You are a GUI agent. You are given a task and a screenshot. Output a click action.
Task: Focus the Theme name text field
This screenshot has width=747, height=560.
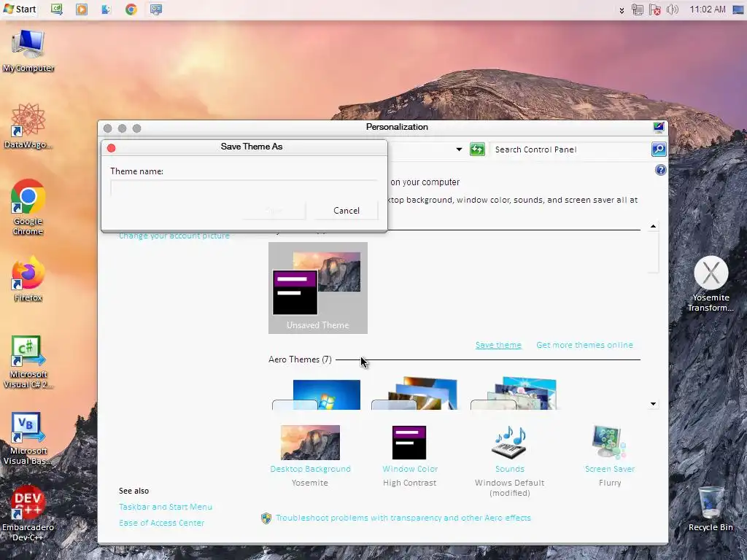(244, 188)
